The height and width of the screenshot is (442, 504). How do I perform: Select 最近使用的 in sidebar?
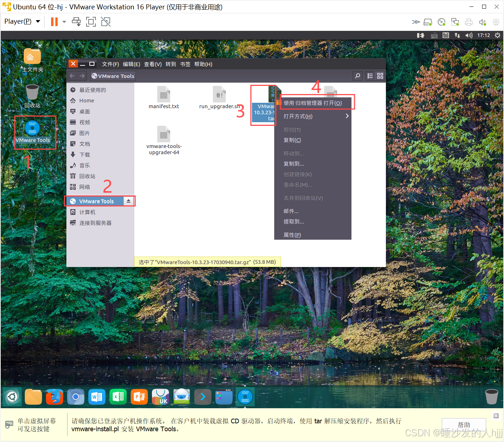(x=100, y=90)
